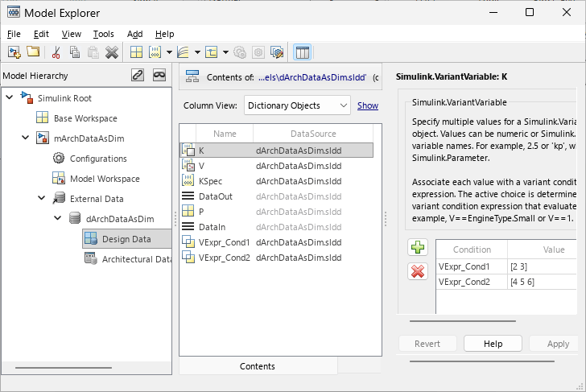Click the New Model toolbar icon
Viewport: 586px width, 392px height.
[14, 52]
